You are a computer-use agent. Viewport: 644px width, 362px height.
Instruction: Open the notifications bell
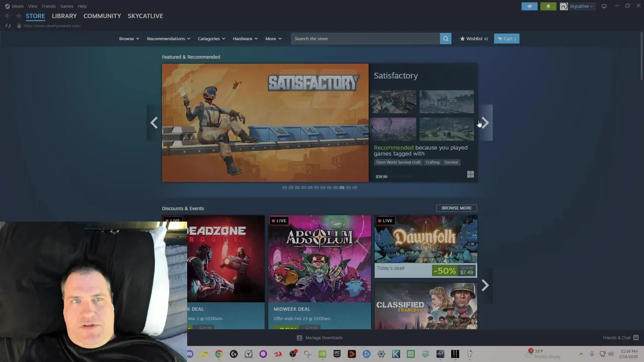[x=548, y=6]
